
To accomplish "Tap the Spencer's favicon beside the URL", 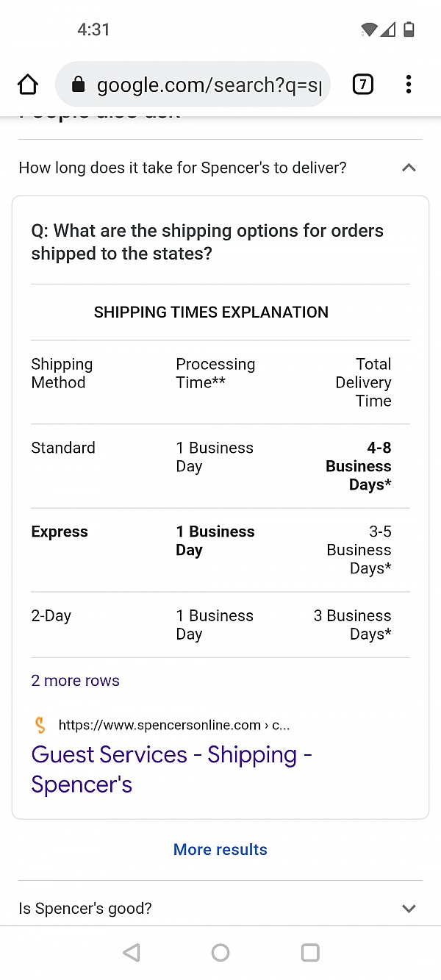I will point(40,724).
